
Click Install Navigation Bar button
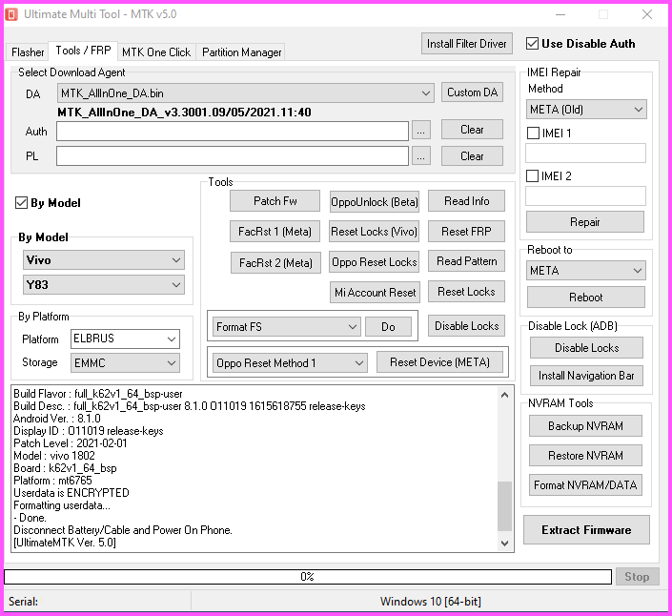[x=586, y=376]
